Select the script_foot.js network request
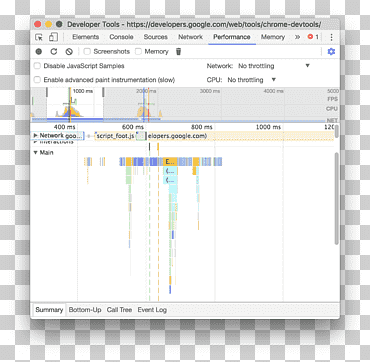The image size is (370, 362). point(115,136)
